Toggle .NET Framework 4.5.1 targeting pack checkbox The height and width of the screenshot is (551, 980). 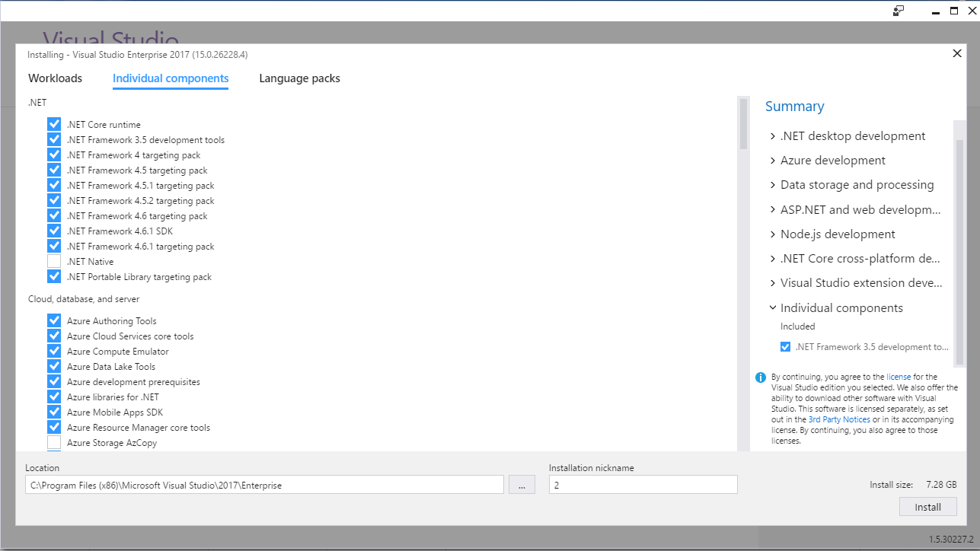tap(54, 185)
